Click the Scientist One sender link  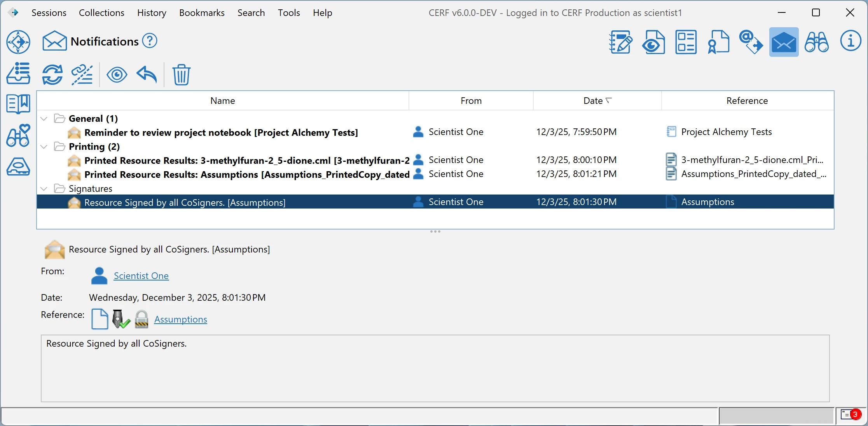click(141, 276)
